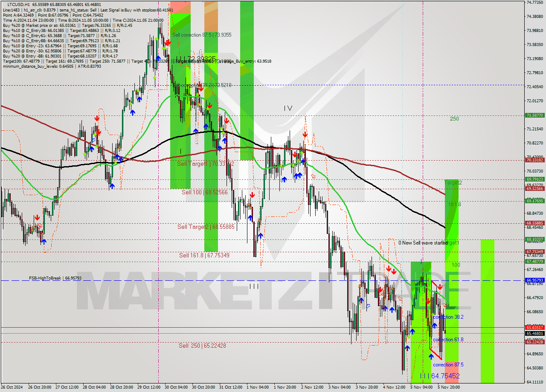The width and height of the screenshot is (546, 392).
Task: Click the green '250' Fibonacci level label
Action: 454,119
